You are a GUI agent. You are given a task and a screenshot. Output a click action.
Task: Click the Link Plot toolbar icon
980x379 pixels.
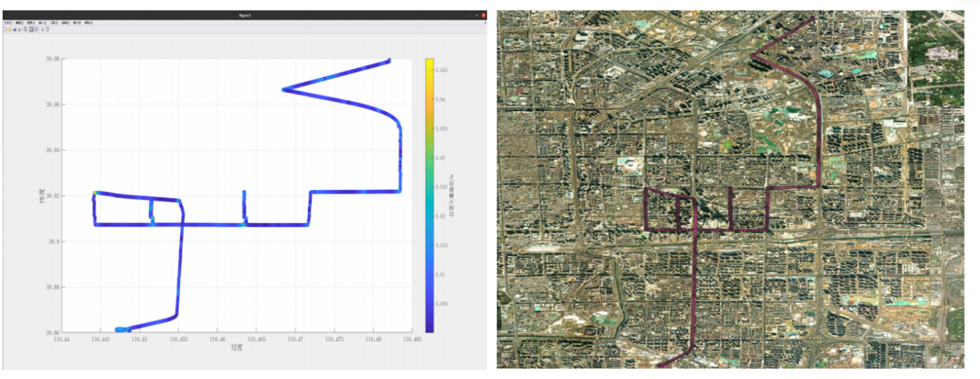[x=25, y=29]
